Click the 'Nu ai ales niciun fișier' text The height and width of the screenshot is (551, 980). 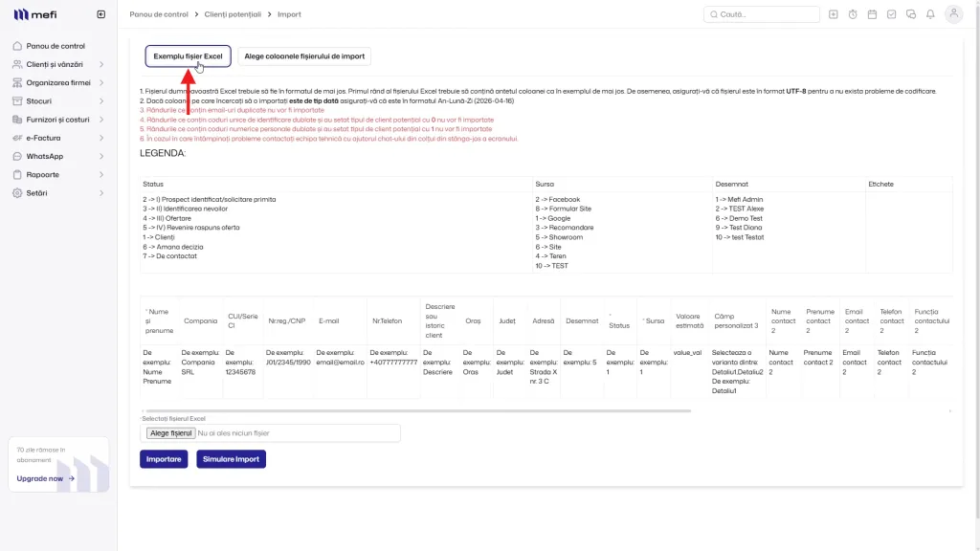coord(234,433)
